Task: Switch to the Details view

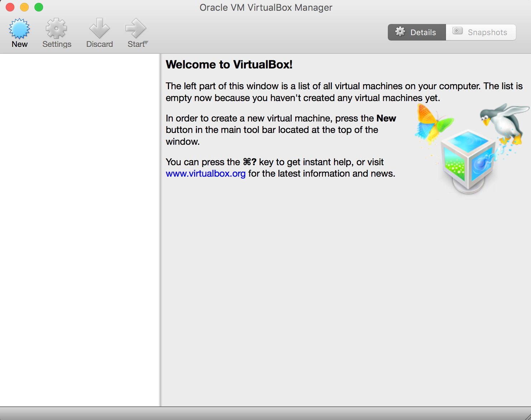Action: point(417,32)
